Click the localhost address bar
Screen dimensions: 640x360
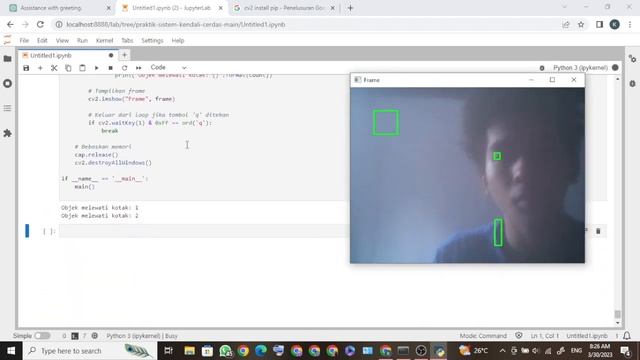[x=306, y=24]
